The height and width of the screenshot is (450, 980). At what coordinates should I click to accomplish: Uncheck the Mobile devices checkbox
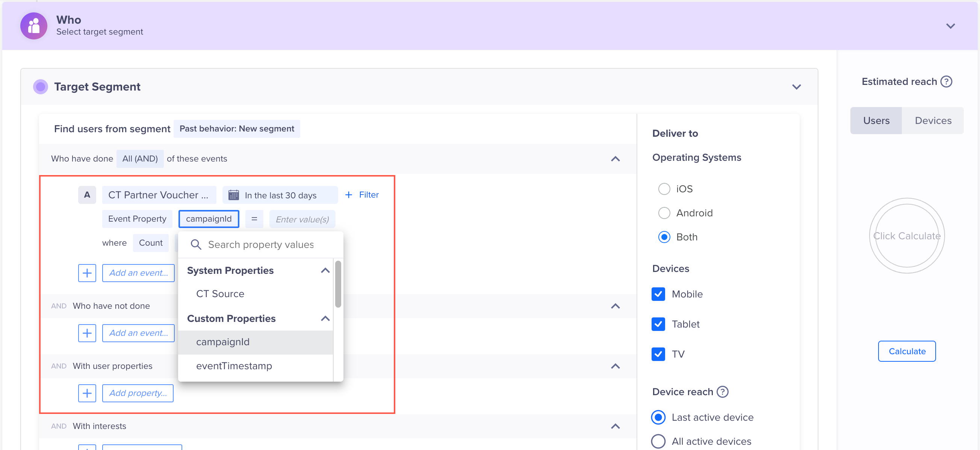[658, 294]
